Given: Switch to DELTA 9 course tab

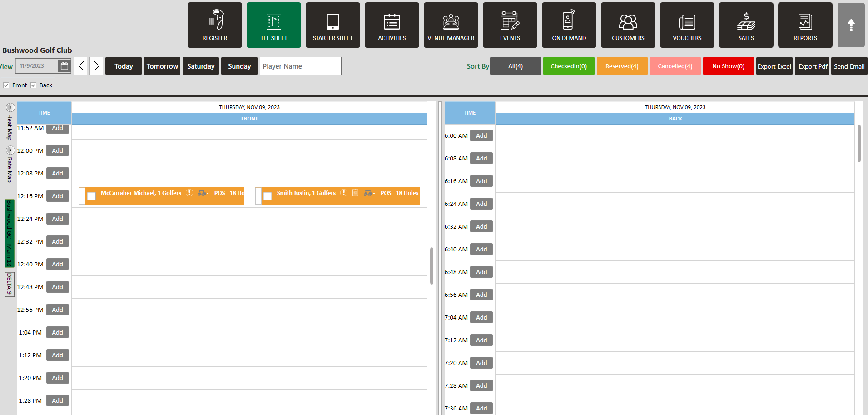Looking at the screenshot, I should pyautogui.click(x=9, y=284).
